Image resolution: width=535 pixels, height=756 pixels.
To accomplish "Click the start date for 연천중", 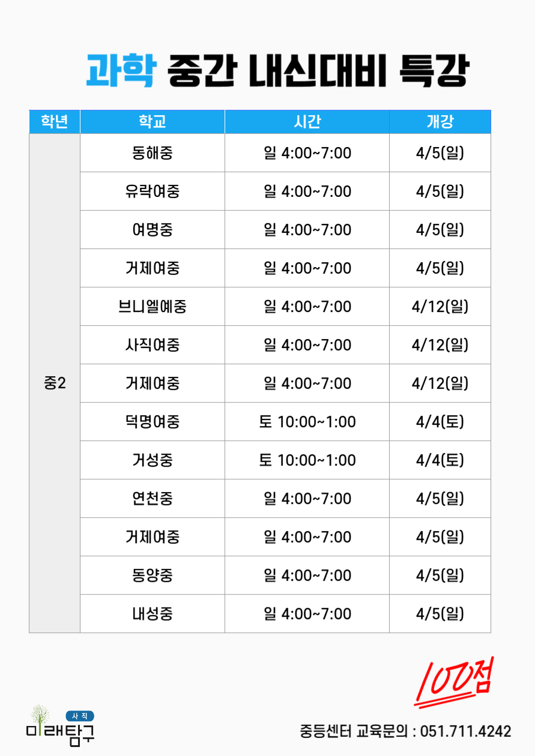I will tap(440, 499).
